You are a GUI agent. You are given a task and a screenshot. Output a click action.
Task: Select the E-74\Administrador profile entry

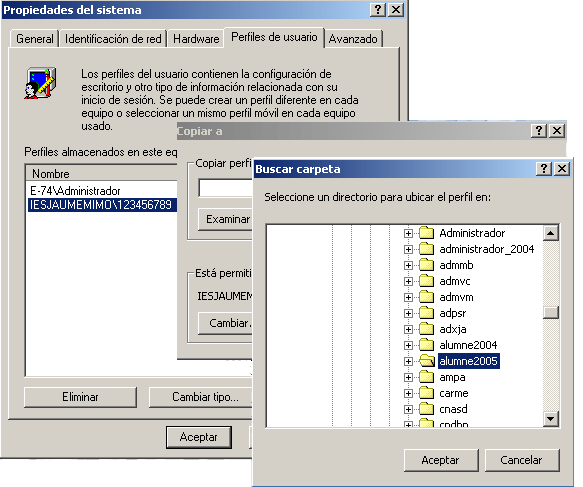[x=75, y=191]
